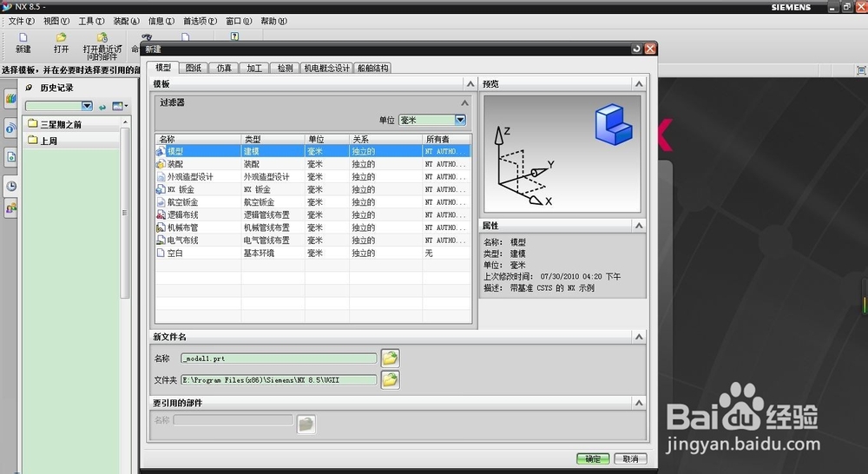Open the 信息 menu
This screenshot has height=474, width=868.
tap(161, 21)
